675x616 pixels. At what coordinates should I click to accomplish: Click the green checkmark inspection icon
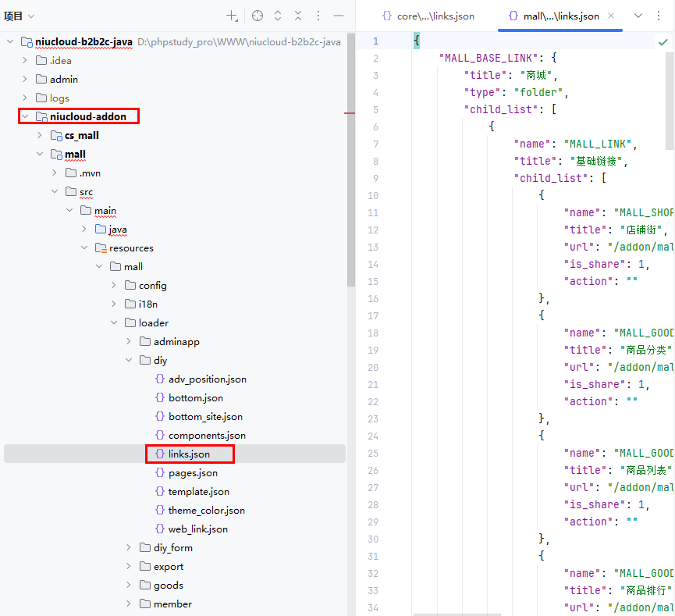pos(662,41)
